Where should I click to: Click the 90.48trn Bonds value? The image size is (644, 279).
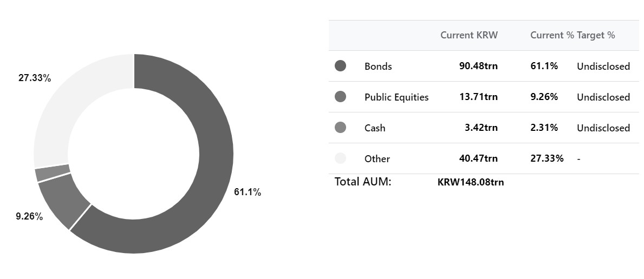pos(478,66)
